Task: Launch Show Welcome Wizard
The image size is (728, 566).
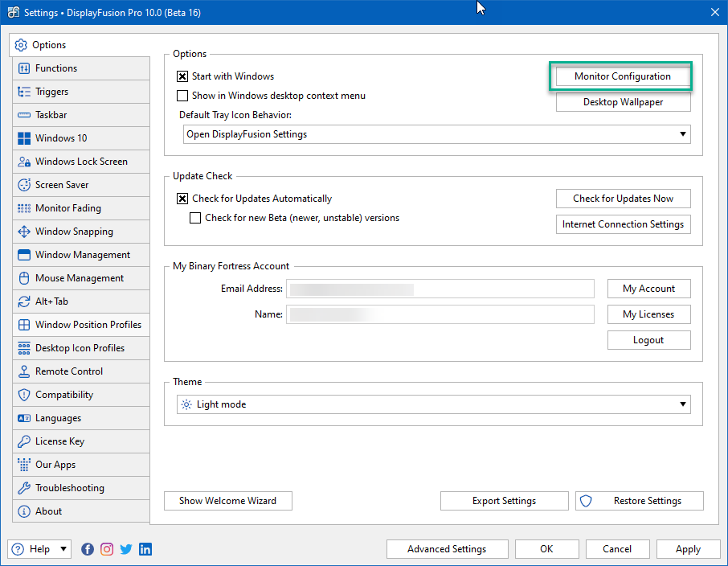Action: [228, 501]
